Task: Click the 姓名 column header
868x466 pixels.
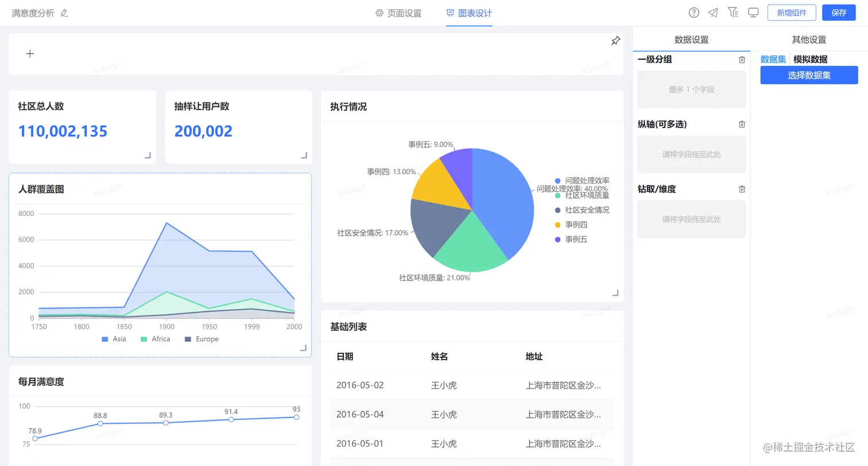Action: [x=439, y=356]
